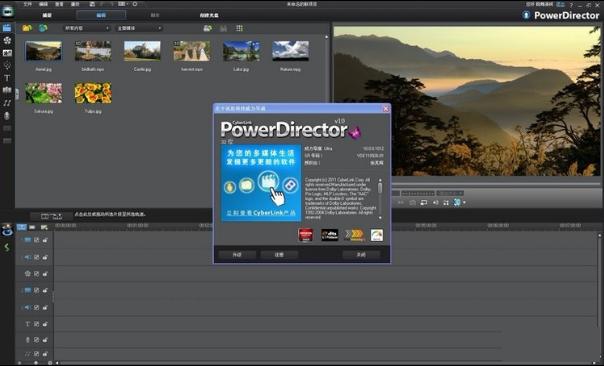This screenshot has height=366, width=604.
Task: Switch to timeline view button
Action: [22, 227]
